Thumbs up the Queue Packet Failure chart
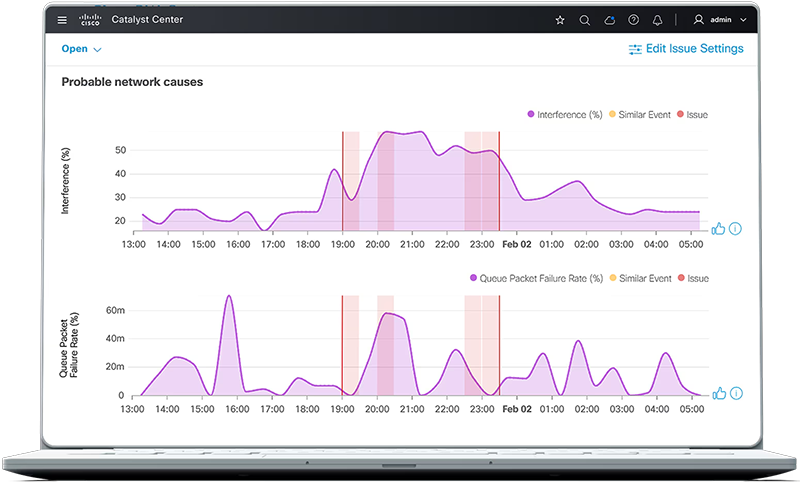 point(718,394)
